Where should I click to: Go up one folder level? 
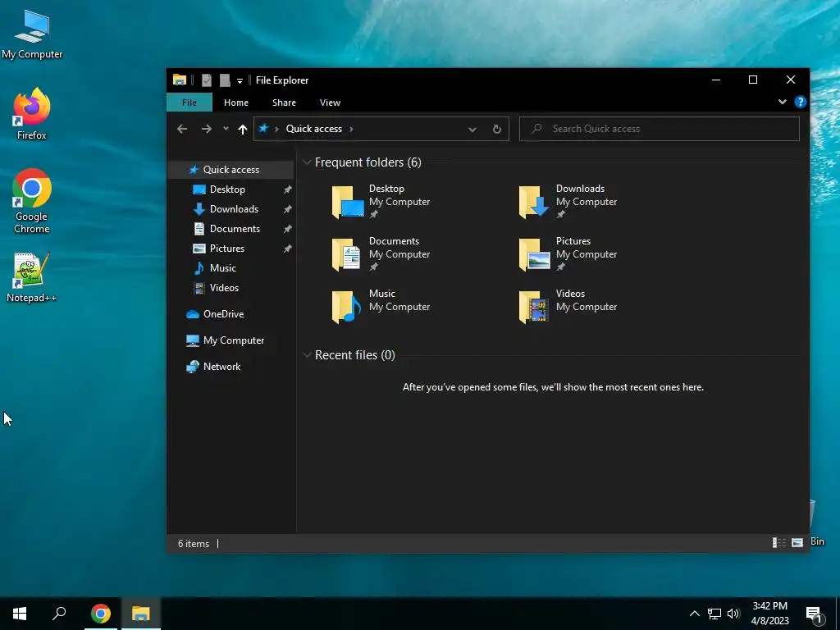(243, 129)
